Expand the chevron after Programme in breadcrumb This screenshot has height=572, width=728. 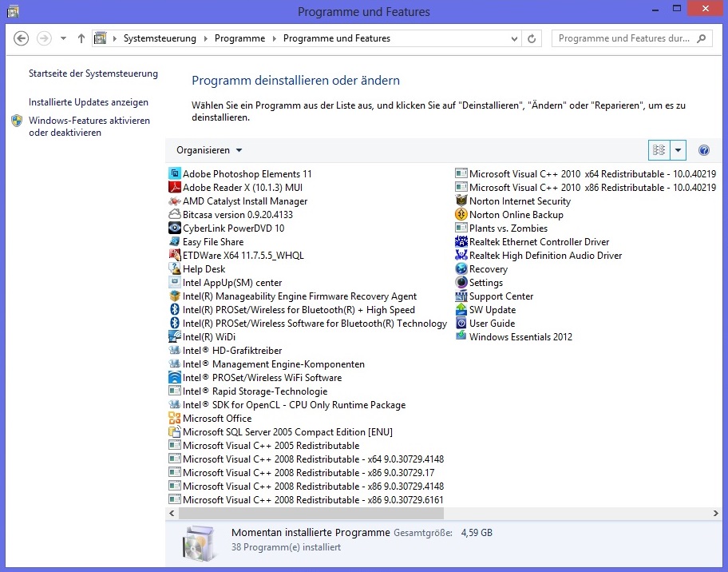[274, 38]
